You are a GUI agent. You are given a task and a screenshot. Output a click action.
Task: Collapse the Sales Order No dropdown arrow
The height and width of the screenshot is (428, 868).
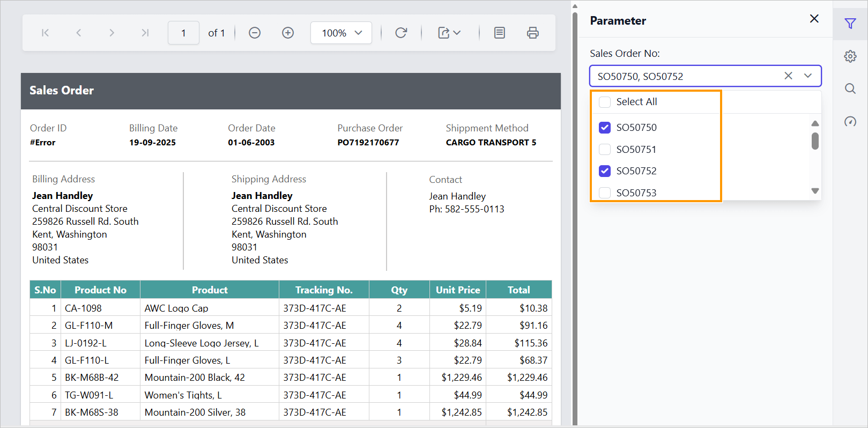coord(807,76)
